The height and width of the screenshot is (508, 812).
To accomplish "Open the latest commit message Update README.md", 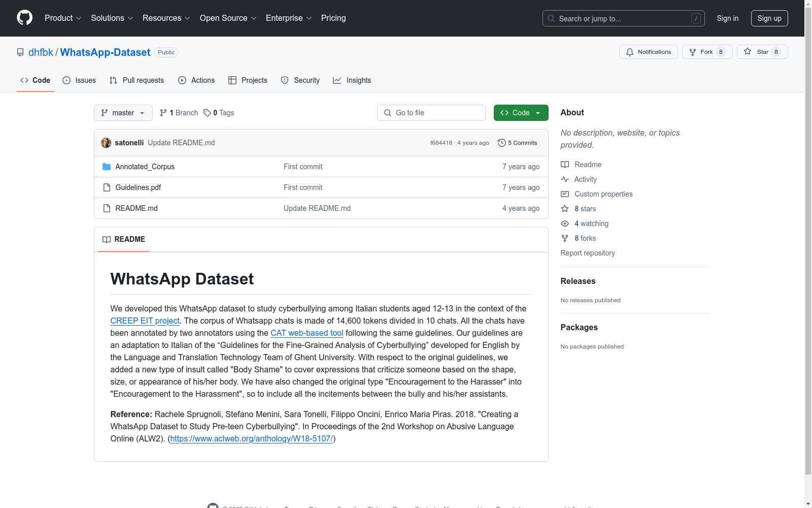I will [181, 143].
